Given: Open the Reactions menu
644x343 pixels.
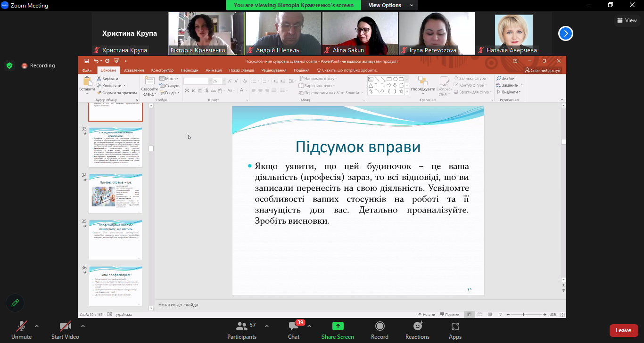Looking at the screenshot, I should (417, 326).
